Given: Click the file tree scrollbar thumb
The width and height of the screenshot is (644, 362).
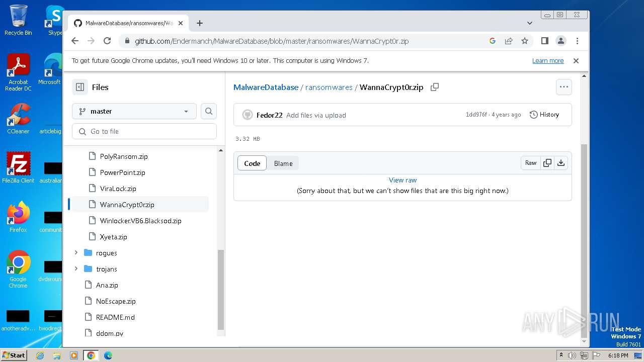Looking at the screenshot, I should coord(220,289).
